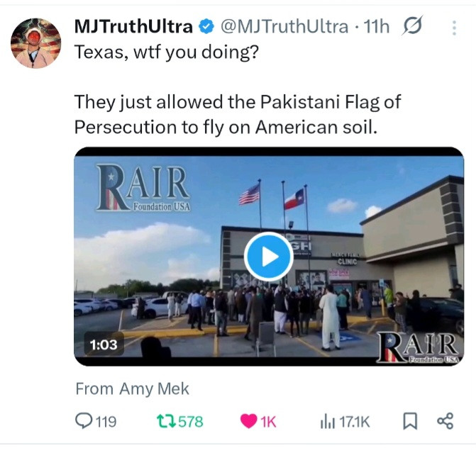
Task: Open MJTruthUltra's profile avatar
Action: (x=35, y=43)
